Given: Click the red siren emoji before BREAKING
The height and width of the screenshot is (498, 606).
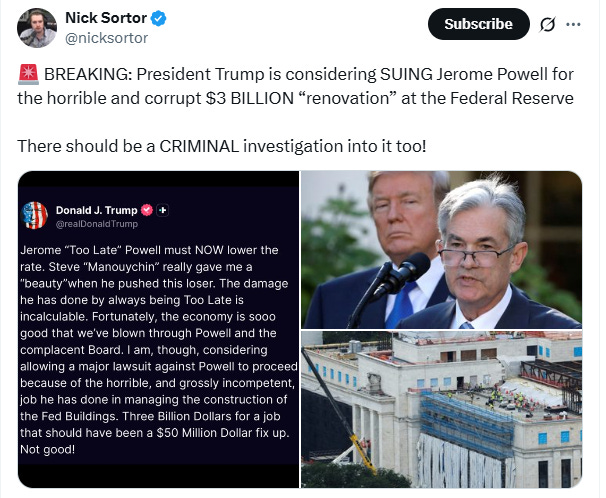Looking at the screenshot, I should click(28, 74).
